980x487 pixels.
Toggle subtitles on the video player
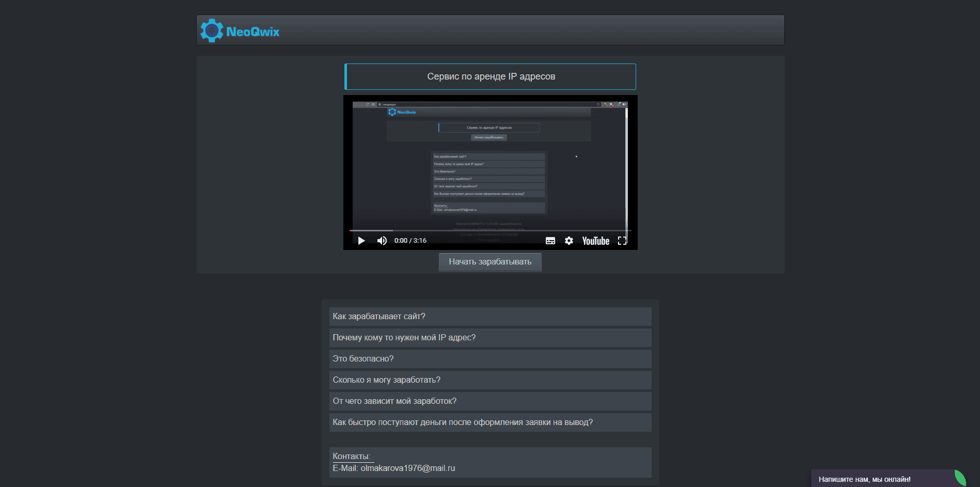pos(550,241)
